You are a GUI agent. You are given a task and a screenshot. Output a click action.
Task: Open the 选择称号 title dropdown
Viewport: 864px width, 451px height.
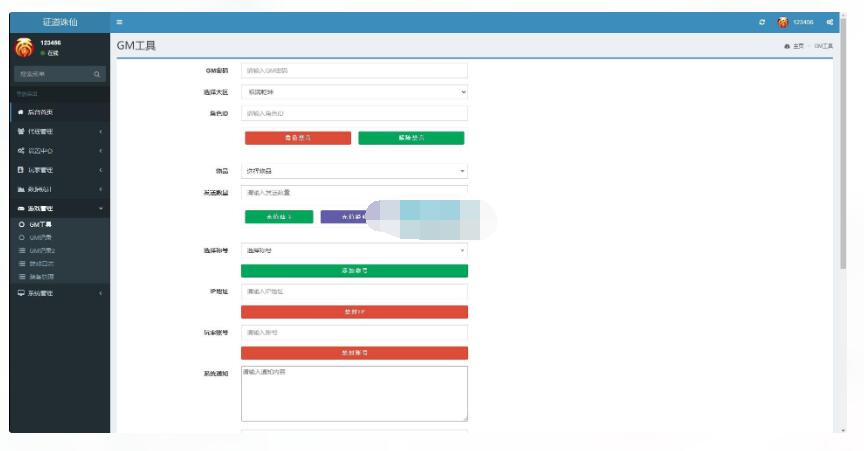coord(354,250)
